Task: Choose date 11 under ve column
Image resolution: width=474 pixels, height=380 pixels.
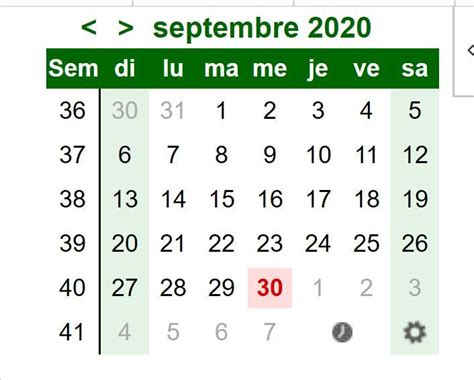Action: tap(366, 155)
